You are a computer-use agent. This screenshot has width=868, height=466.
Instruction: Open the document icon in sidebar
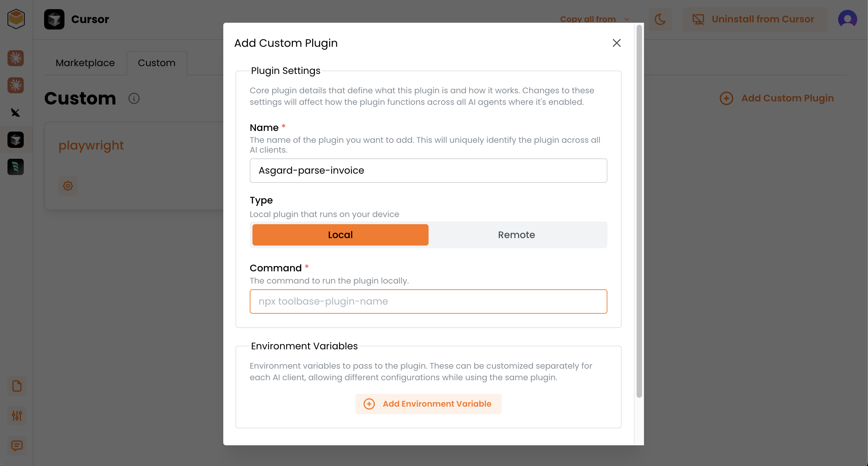[x=17, y=386]
